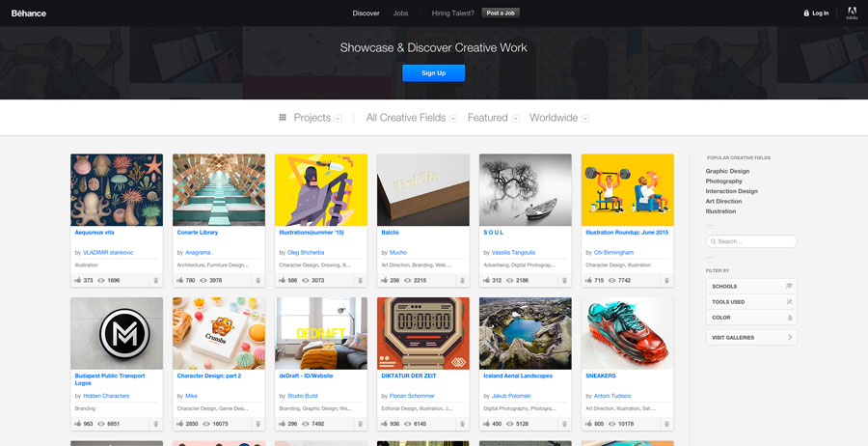Open author Florian Schommer profile
The width and height of the screenshot is (868, 446).
coord(412,396)
